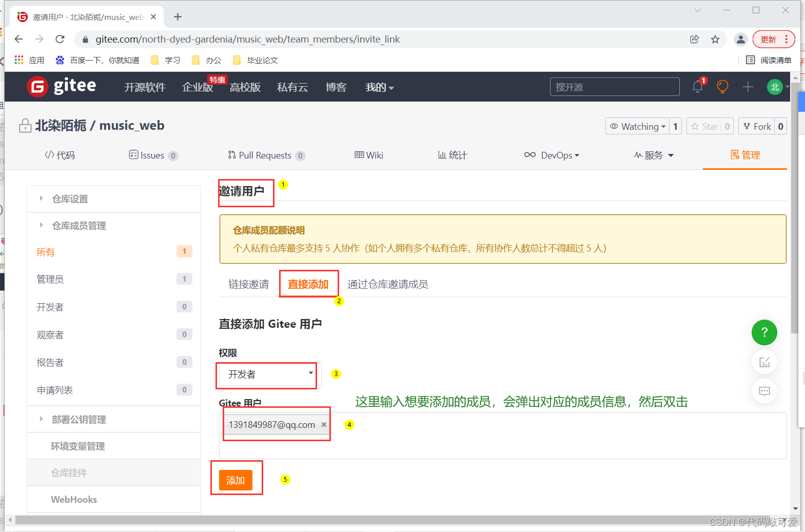Open 环境变量管理 in sidebar
805x532 pixels.
pyautogui.click(x=114, y=446)
